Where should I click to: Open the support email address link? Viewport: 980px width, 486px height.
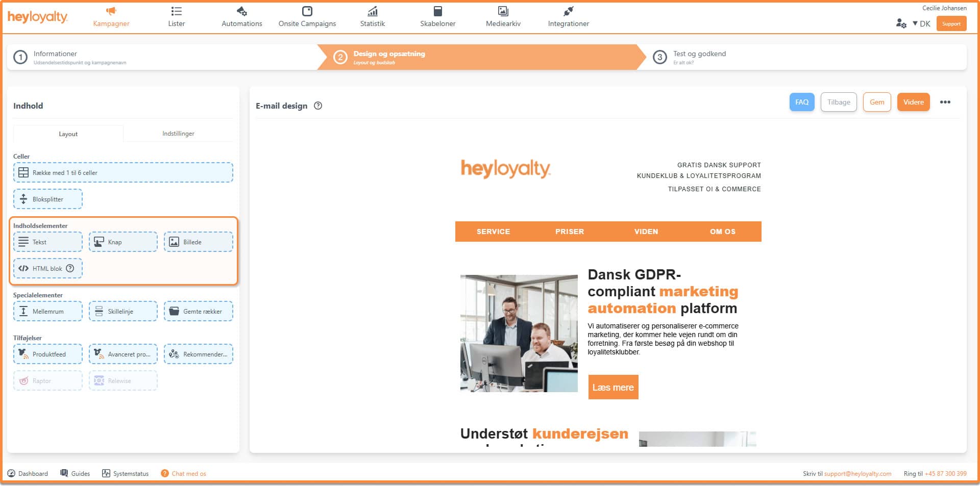(x=857, y=473)
